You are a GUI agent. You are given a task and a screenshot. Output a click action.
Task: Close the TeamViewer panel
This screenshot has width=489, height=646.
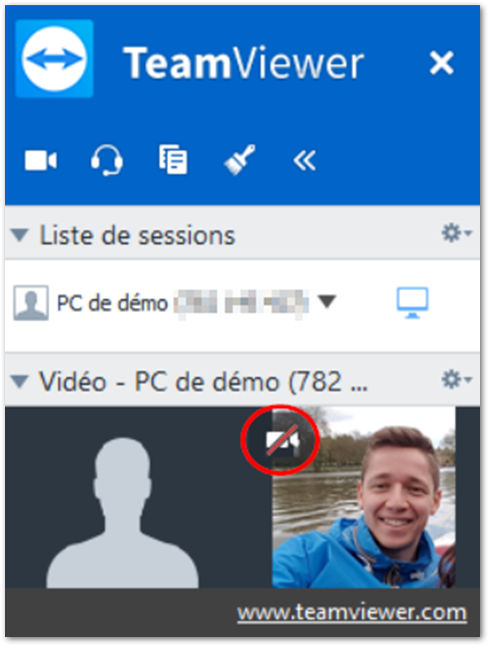pyautogui.click(x=442, y=63)
